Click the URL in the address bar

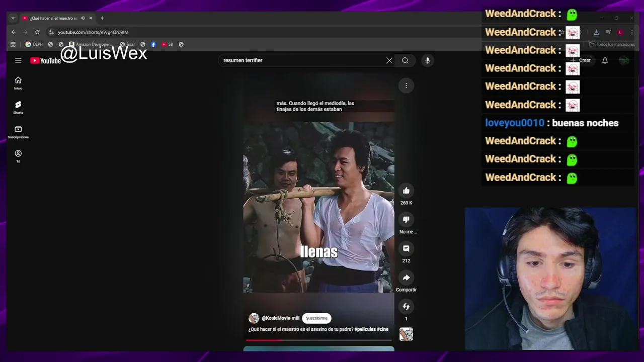pos(93,32)
